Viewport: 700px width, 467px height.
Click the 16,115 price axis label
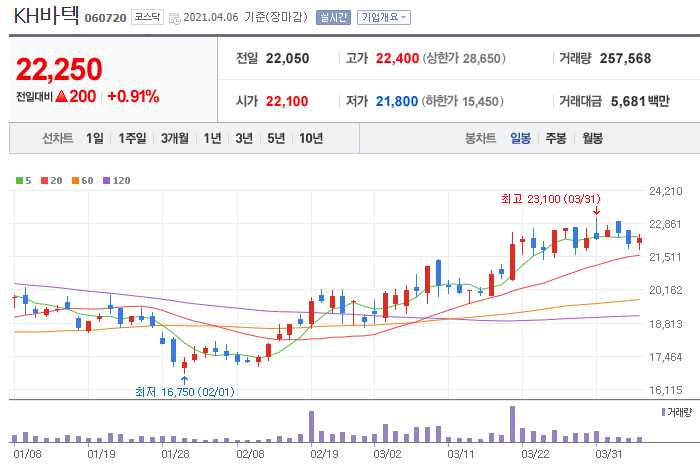pos(665,390)
